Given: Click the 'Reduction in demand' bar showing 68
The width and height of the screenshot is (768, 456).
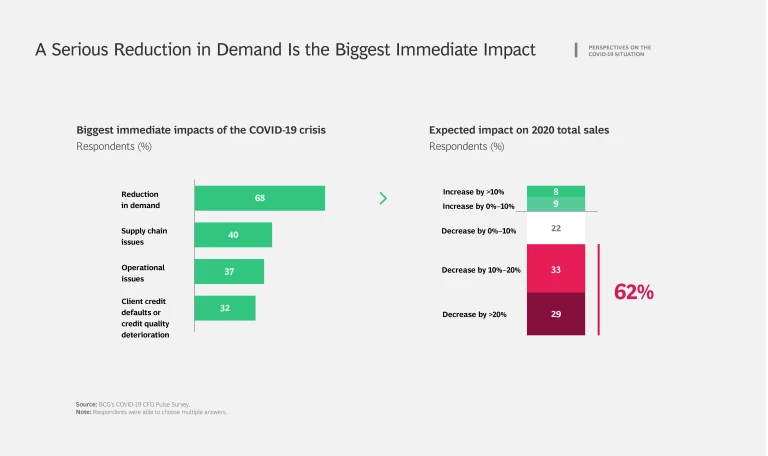Looking at the screenshot, I should 260,198.
